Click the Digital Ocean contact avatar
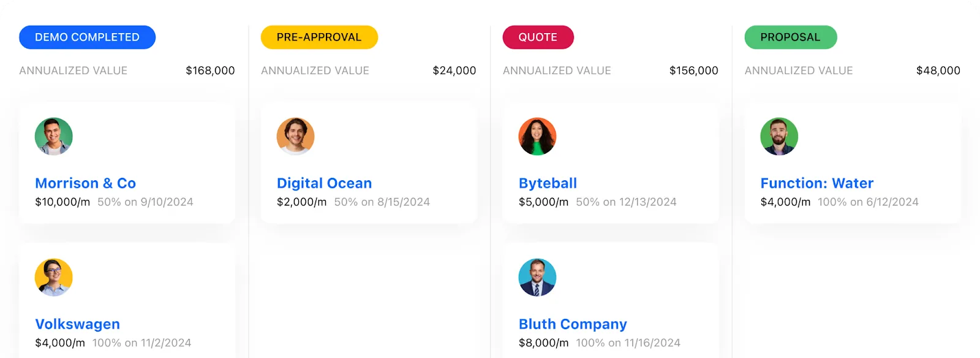The height and width of the screenshot is (358, 980). [x=296, y=136]
